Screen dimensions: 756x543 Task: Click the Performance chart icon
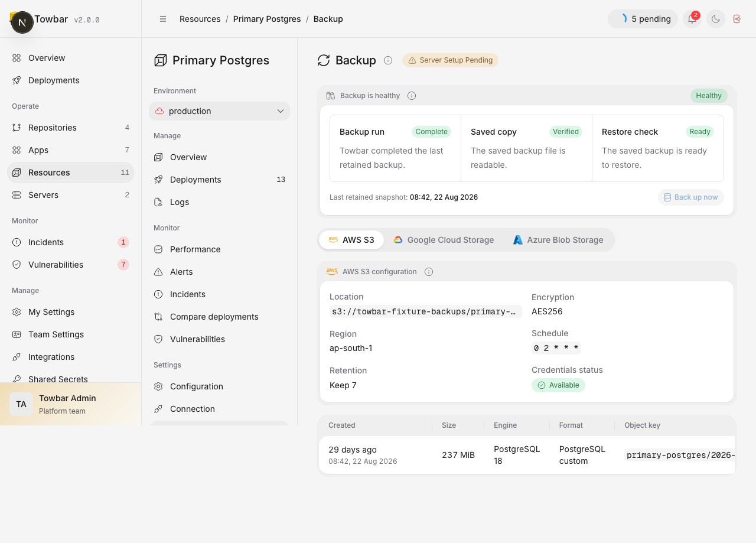click(158, 249)
